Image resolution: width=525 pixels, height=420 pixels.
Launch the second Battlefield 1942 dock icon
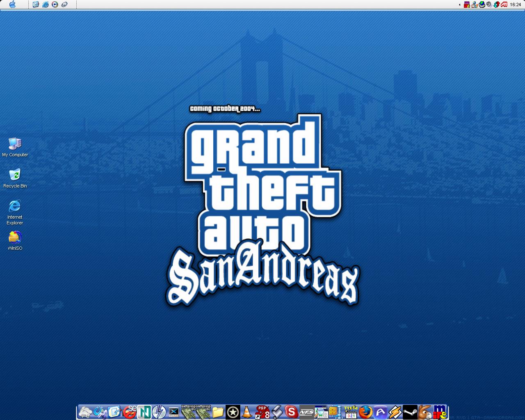(203, 412)
